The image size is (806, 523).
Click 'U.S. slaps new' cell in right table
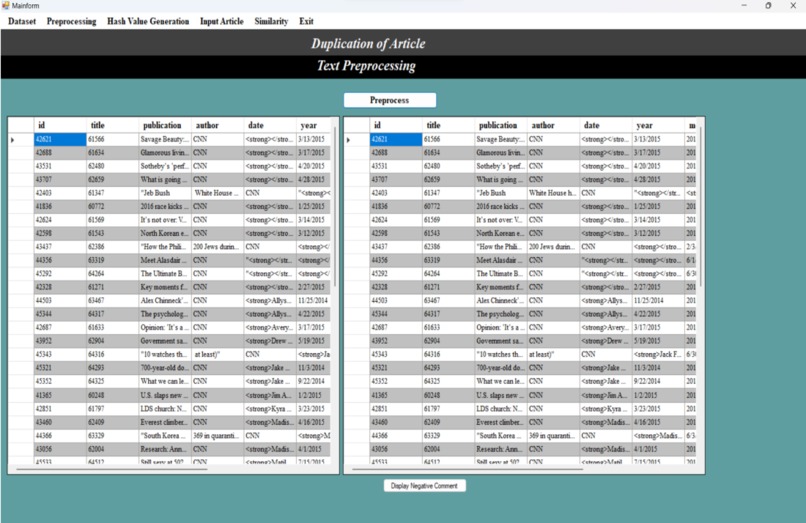(x=501, y=395)
